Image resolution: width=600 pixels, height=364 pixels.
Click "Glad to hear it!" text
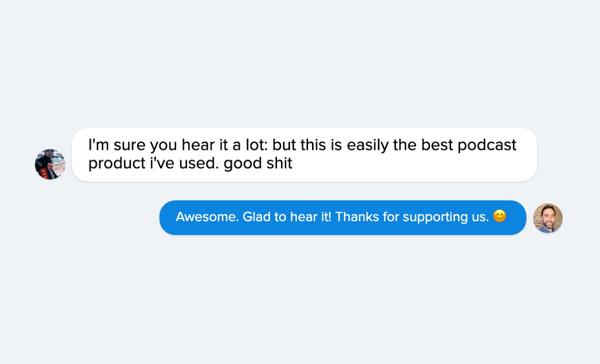287,217
